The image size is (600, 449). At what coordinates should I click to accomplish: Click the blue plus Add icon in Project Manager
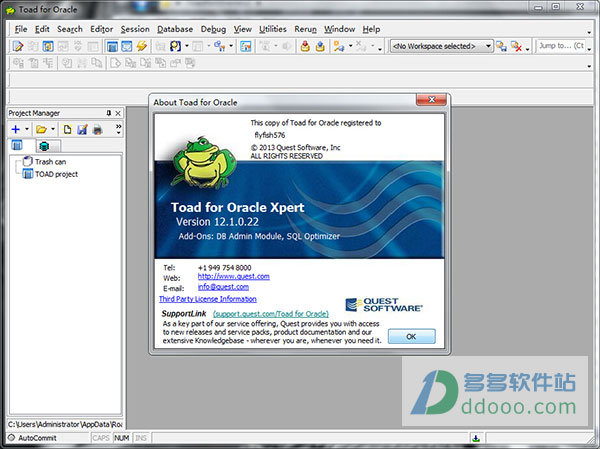pyautogui.click(x=15, y=129)
